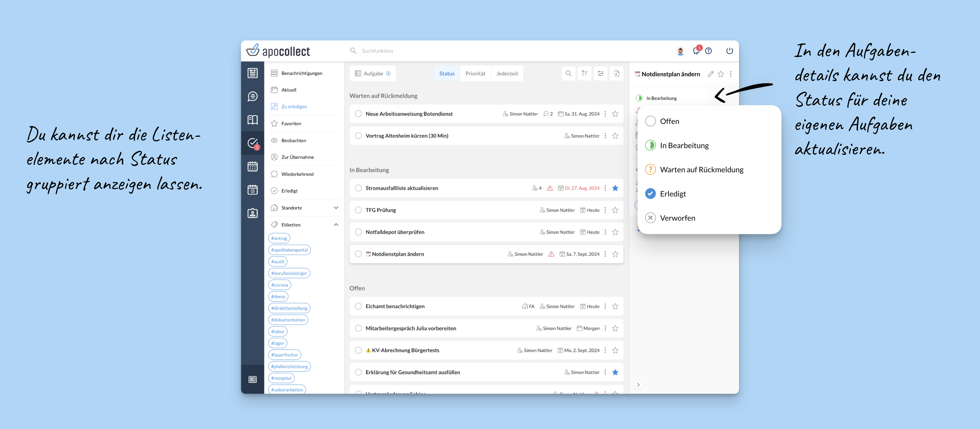Check off Eichamt benachrichtigen task circle
This screenshot has width=980, height=429.
coord(358,306)
